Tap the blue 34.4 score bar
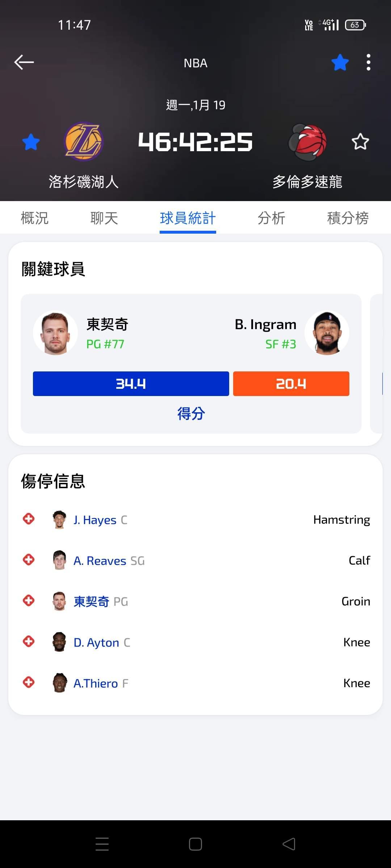The height and width of the screenshot is (868, 391). point(131,384)
